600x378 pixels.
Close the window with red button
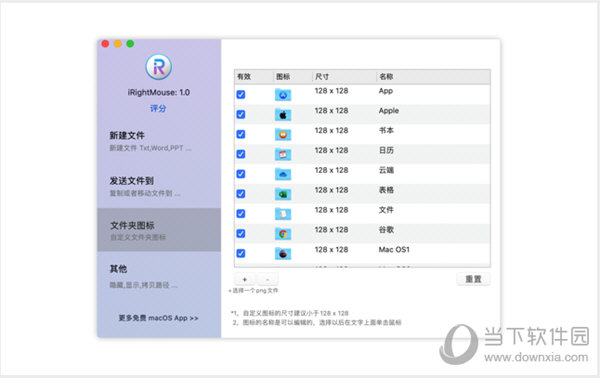coord(105,44)
